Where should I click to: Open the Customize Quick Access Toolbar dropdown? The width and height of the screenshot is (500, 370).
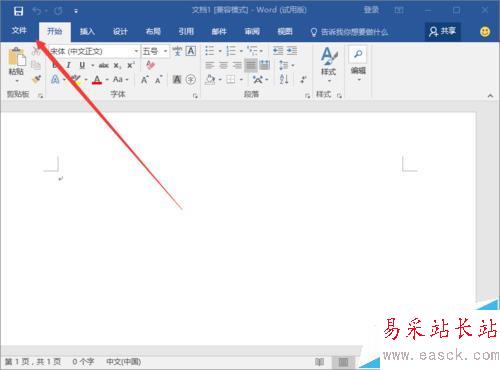tap(76, 11)
